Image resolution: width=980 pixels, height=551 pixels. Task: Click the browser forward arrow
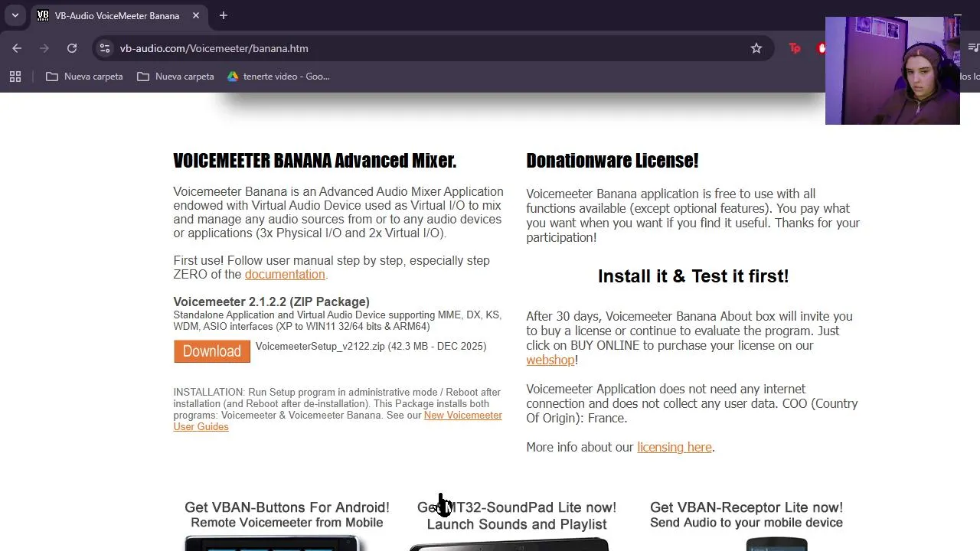coord(44,48)
